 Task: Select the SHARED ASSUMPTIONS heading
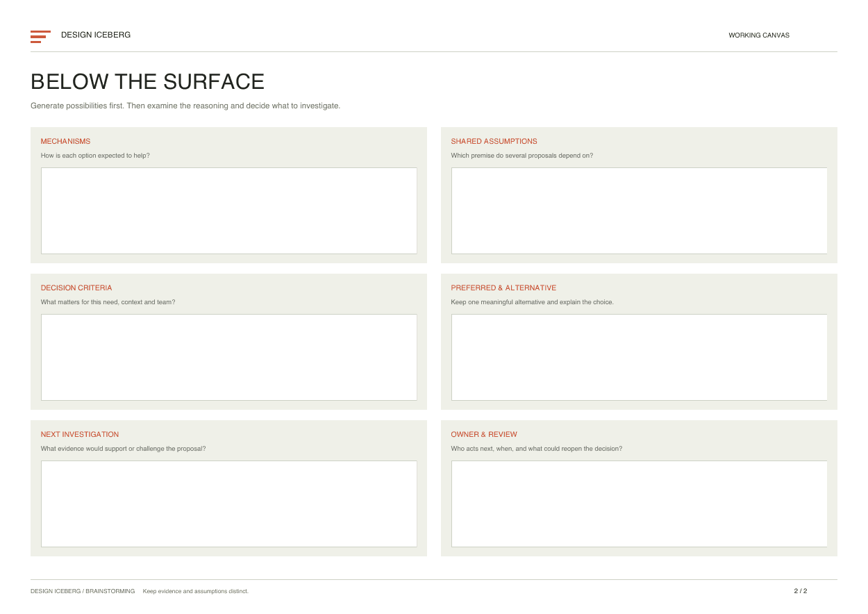[x=494, y=141]
